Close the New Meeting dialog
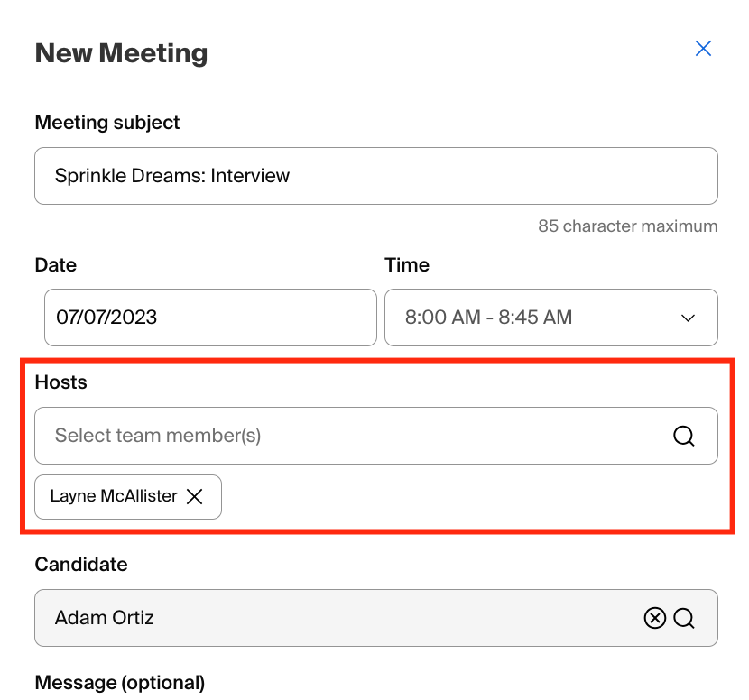 coord(703,48)
